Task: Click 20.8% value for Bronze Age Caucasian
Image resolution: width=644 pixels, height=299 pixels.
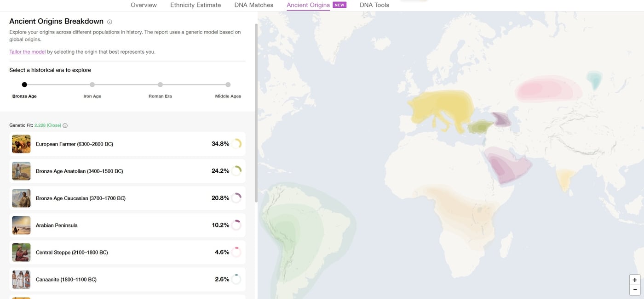Action: [x=220, y=198]
